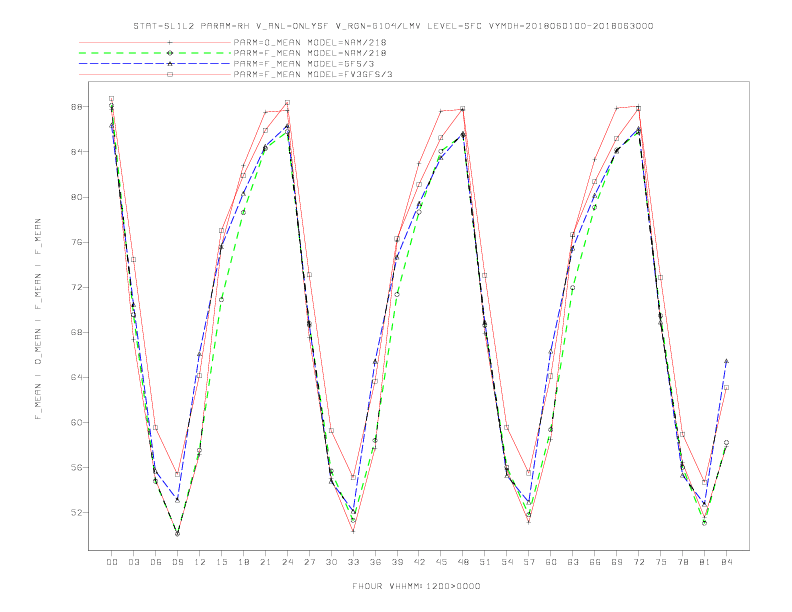
Task: Select legend entry PARM=F_MEAN MODEL=FV3GFS/3
Action: (313, 74)
